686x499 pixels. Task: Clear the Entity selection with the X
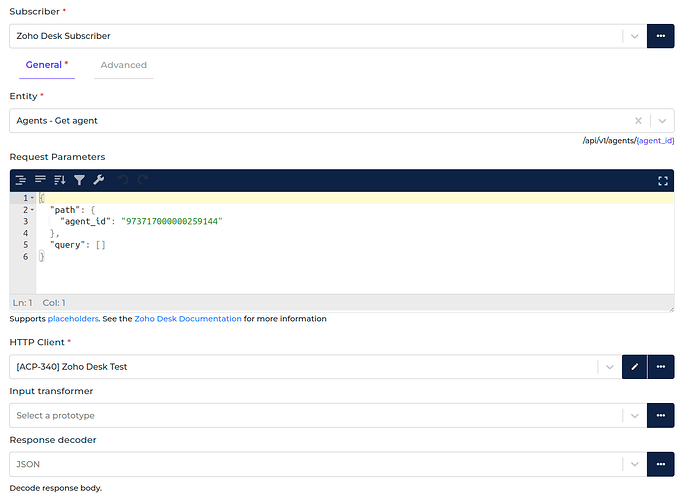pos(638,121)
